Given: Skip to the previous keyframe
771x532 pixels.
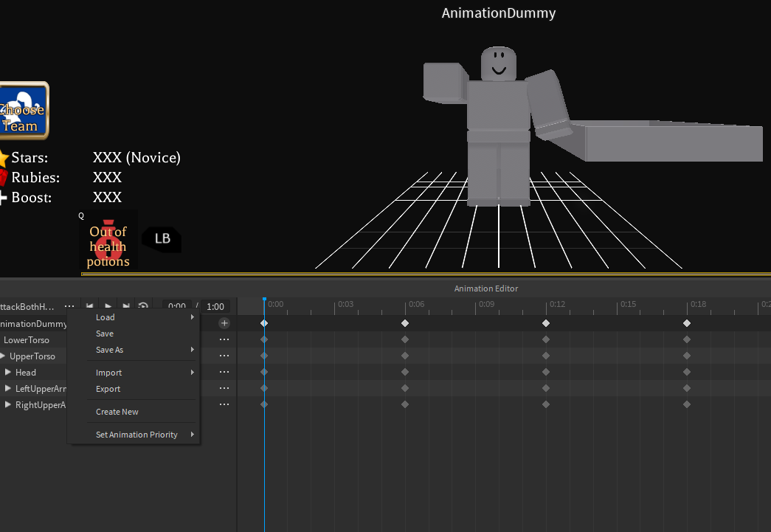Looking at the screenshot, I should click(x=89, y=306).
